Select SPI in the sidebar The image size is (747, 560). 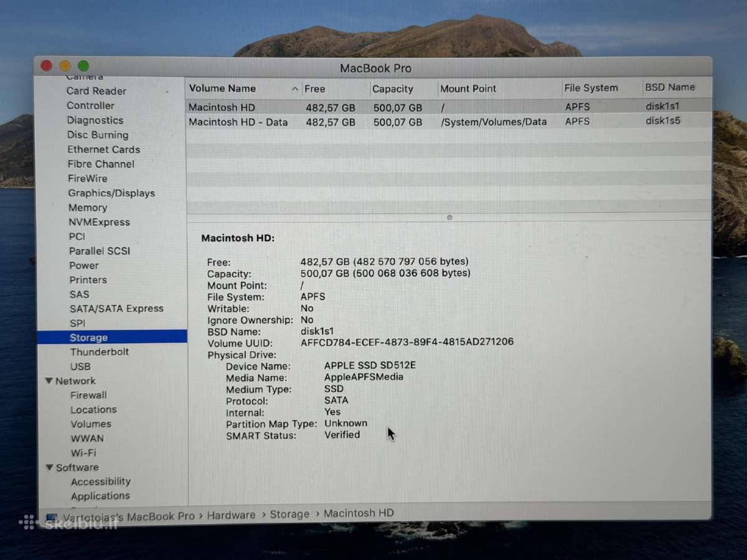[x=78, y=324]
